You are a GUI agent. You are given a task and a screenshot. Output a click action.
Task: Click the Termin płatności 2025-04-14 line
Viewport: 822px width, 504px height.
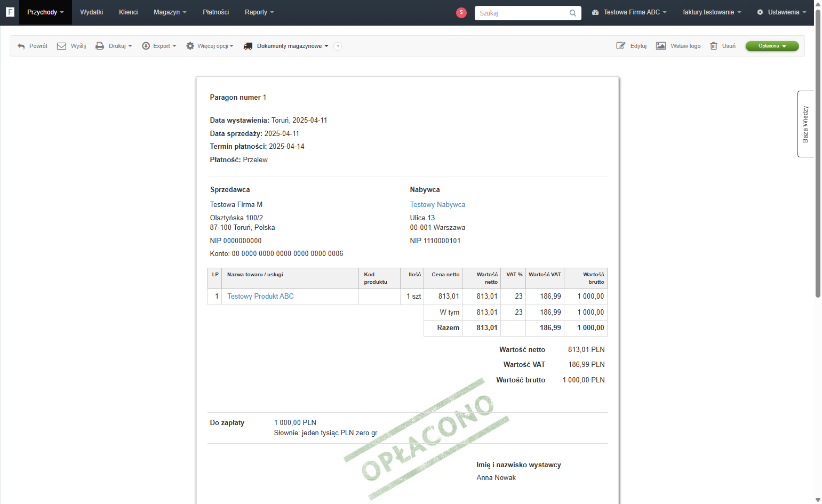click(257, 147)
